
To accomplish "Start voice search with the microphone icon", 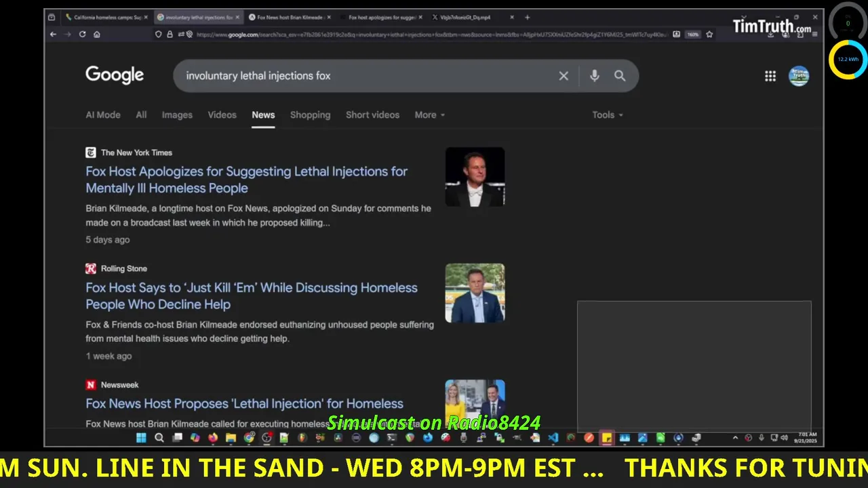I will [x=594, y=76].
